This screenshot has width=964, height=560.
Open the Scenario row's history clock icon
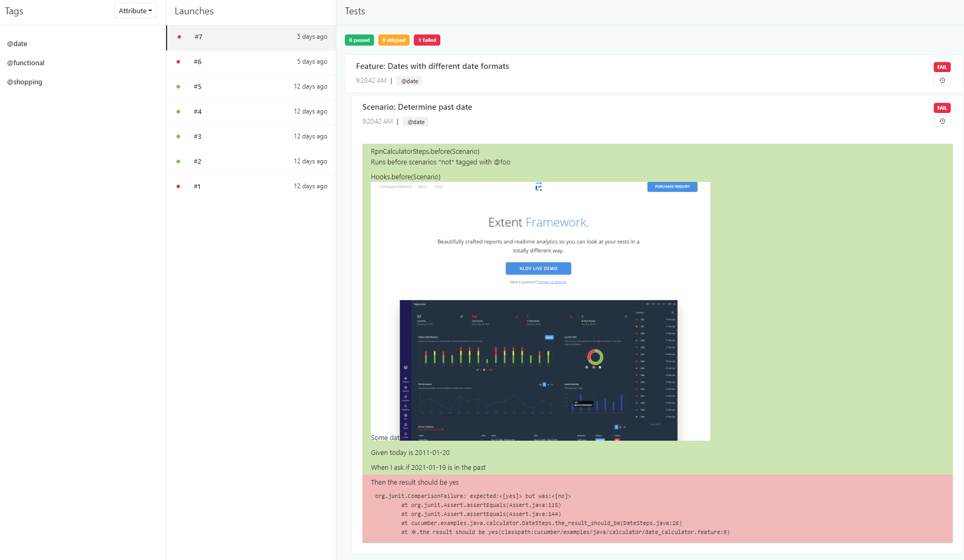[942, 121]
